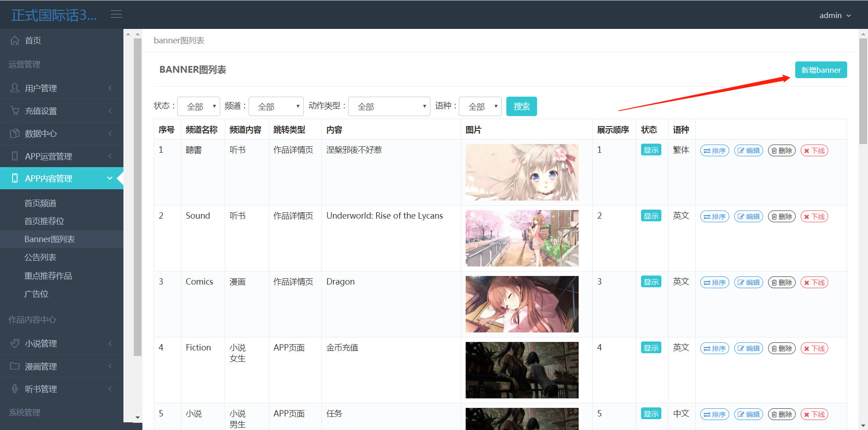Open the 首页推荐位 submenu item
868x430 pixels.
tap(44, 221)
